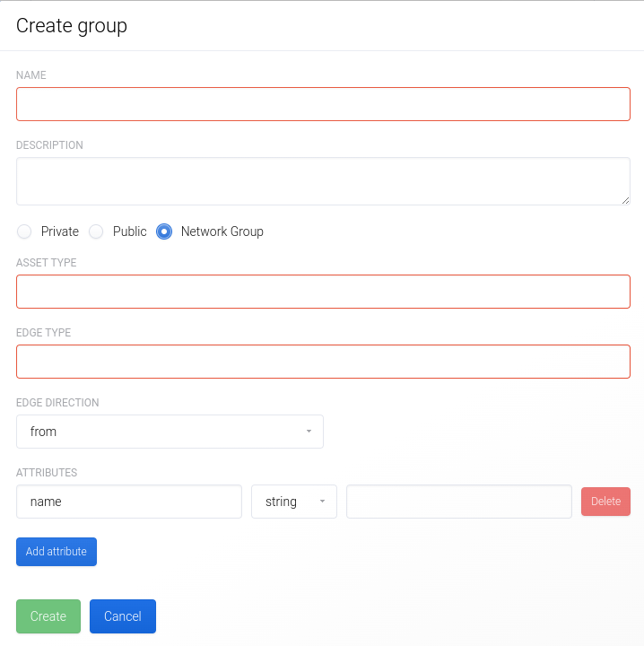644x646 pixels.
Task: Click the NAME field label
Action: 31,75
